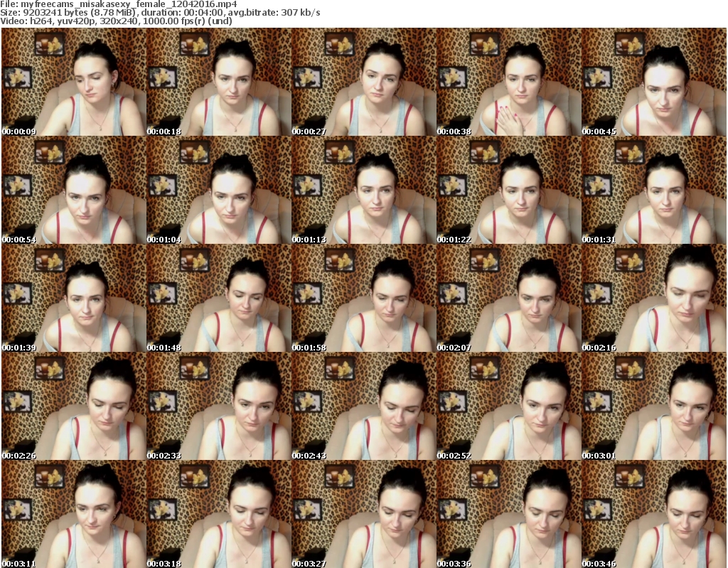Select the thumbnail frame at 00:02:07
Screen dimensions: 728x568
509,298
